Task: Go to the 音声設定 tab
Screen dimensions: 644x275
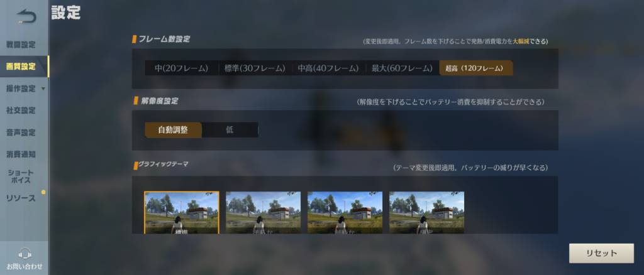Action: [21, 132]
